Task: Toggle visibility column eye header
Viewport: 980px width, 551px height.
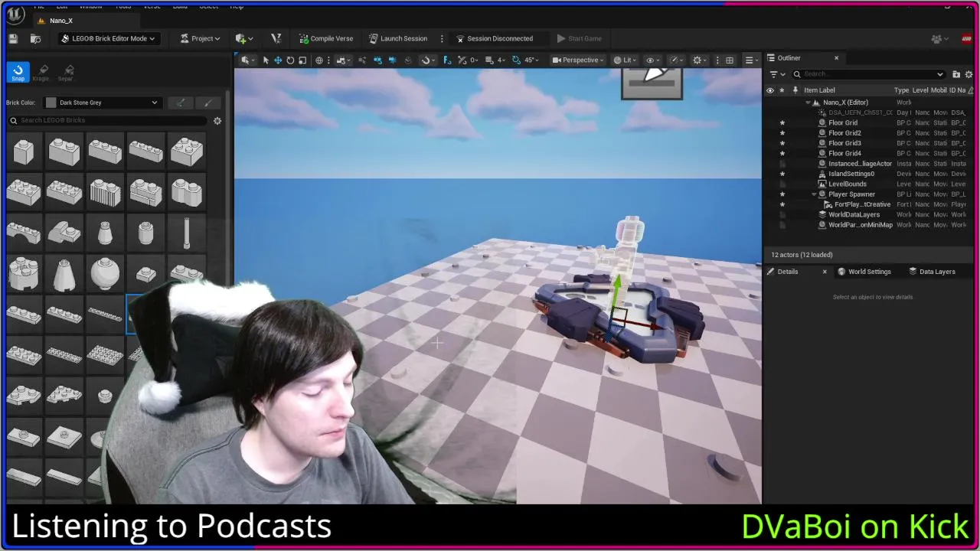Action: [x=770, y=90]
